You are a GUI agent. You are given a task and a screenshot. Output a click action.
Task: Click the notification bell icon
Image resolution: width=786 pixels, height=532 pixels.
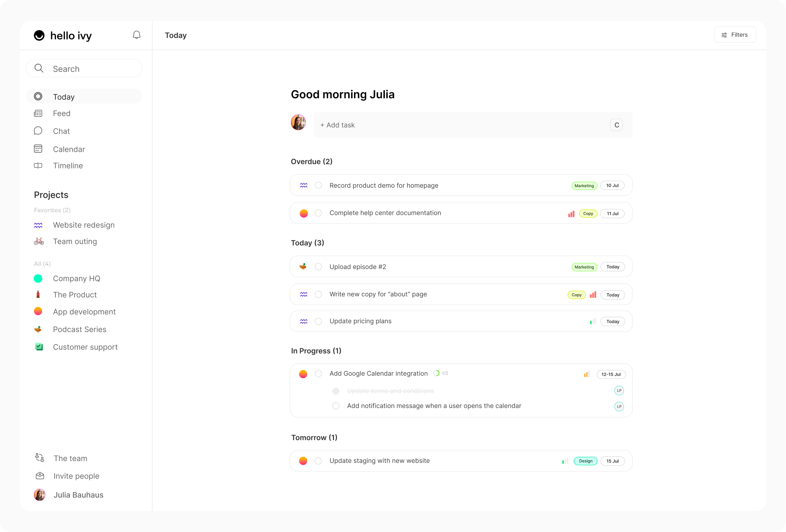coord(136,35)
